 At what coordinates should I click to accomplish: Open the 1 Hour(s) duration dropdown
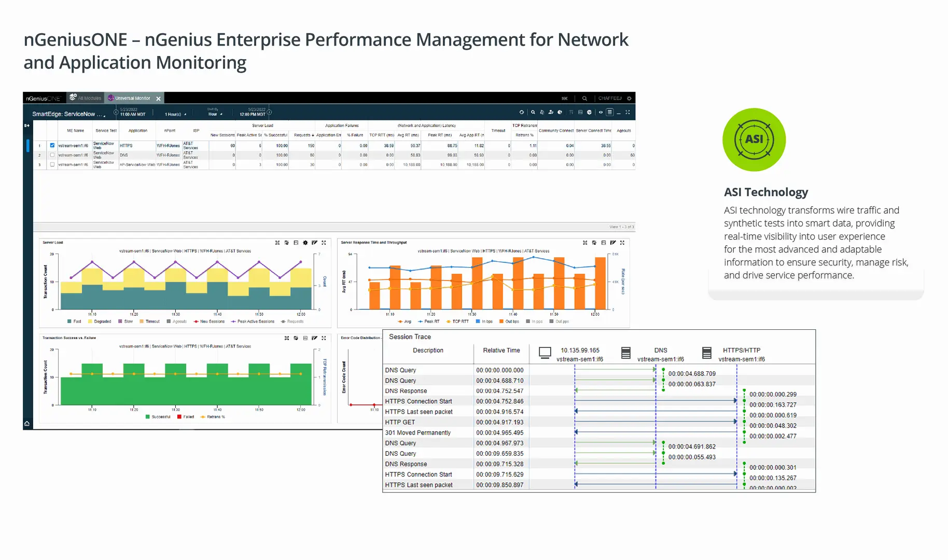click(175, 114)
